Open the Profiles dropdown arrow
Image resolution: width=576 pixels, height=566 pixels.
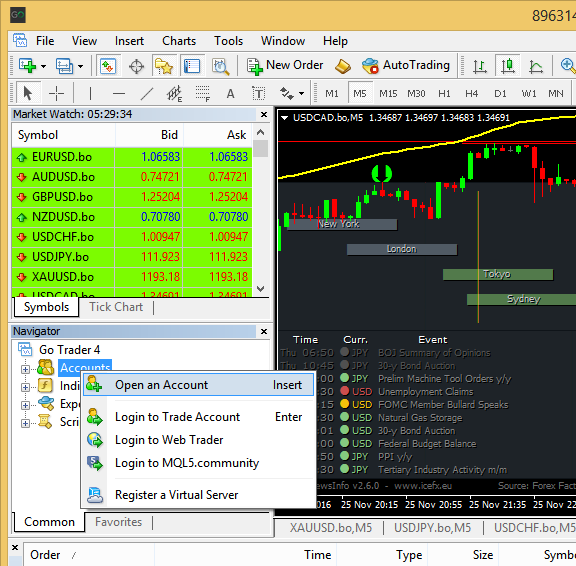80,66
